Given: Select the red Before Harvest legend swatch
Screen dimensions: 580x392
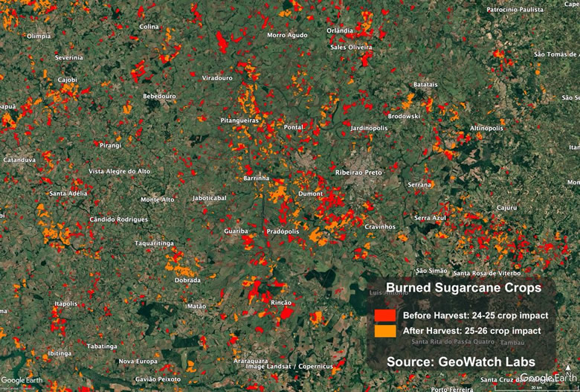Looking at the screenshot, I should 385,315.
